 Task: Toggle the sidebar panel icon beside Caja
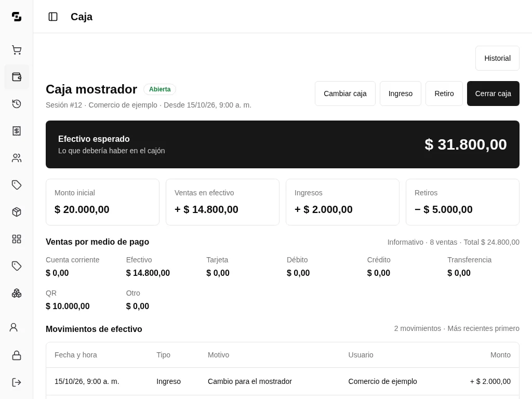coord(53,17)
